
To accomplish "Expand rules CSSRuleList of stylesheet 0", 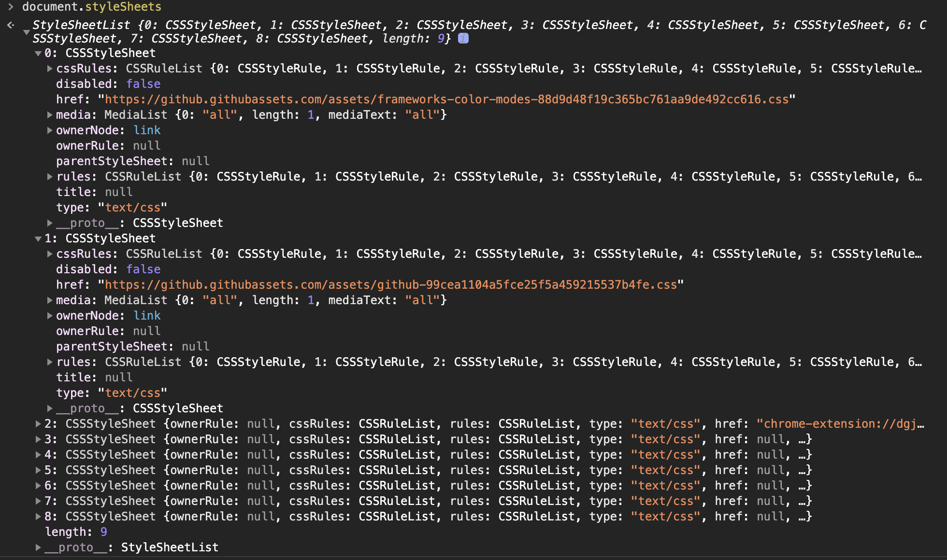I will [x=50, y=177].
